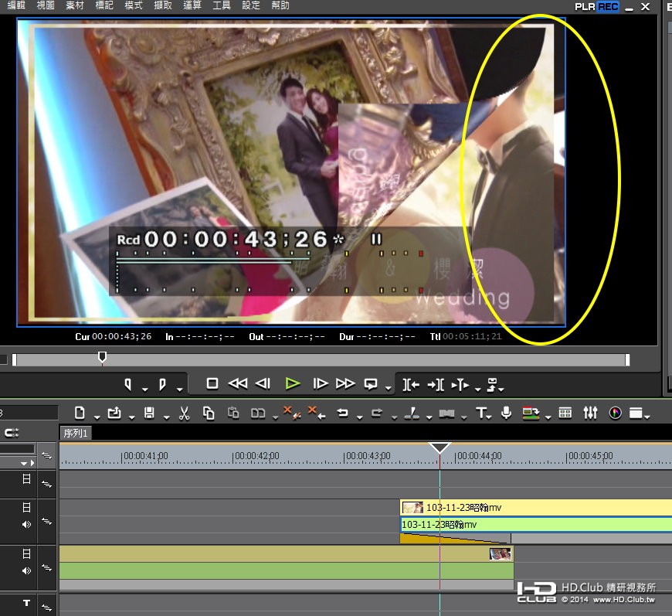Stop playback with the square Stop button
The height and width of the screenshot is (616, 672).
click(x=212, y=383)
